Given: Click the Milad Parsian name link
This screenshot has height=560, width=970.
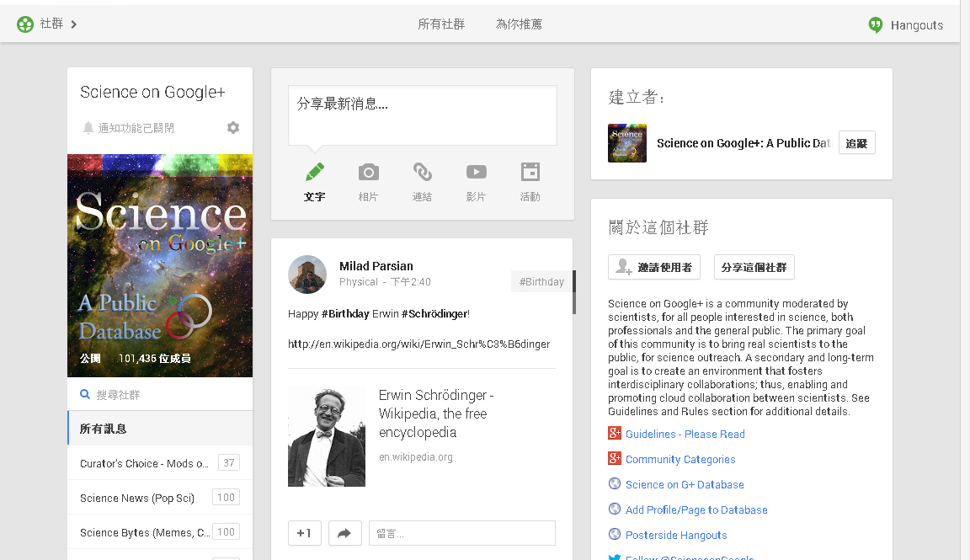Looking at the screenshot, I should point(376,266).
